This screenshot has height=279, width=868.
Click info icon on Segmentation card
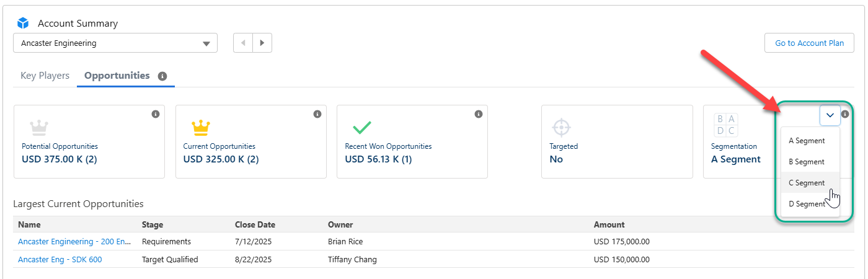845,114
